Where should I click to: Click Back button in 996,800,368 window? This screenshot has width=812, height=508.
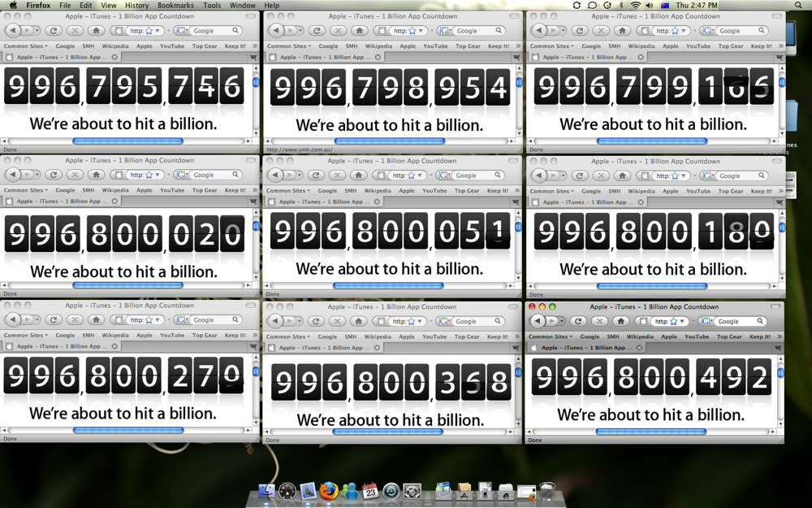point(275,321)
